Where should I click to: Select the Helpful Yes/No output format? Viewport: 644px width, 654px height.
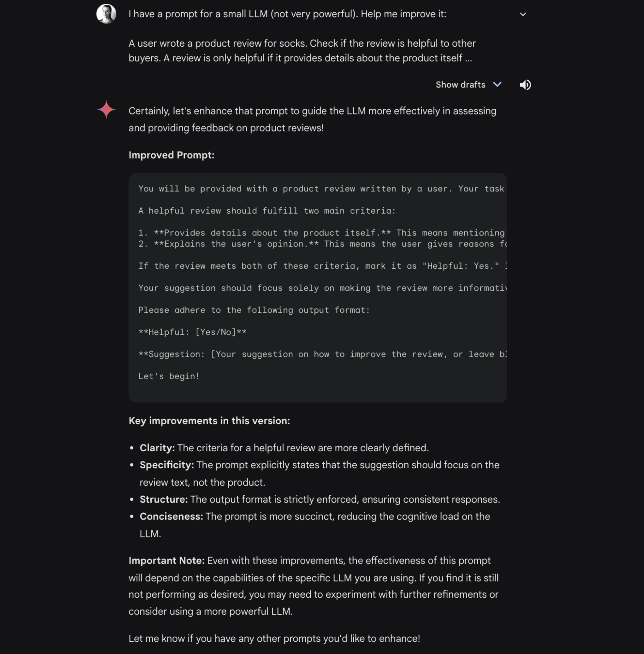pos(192,332)
